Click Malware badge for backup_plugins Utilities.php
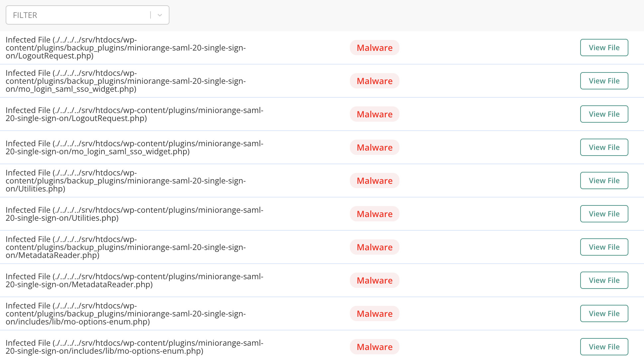This screenshot has width=644, height=363. pos(374,181)
